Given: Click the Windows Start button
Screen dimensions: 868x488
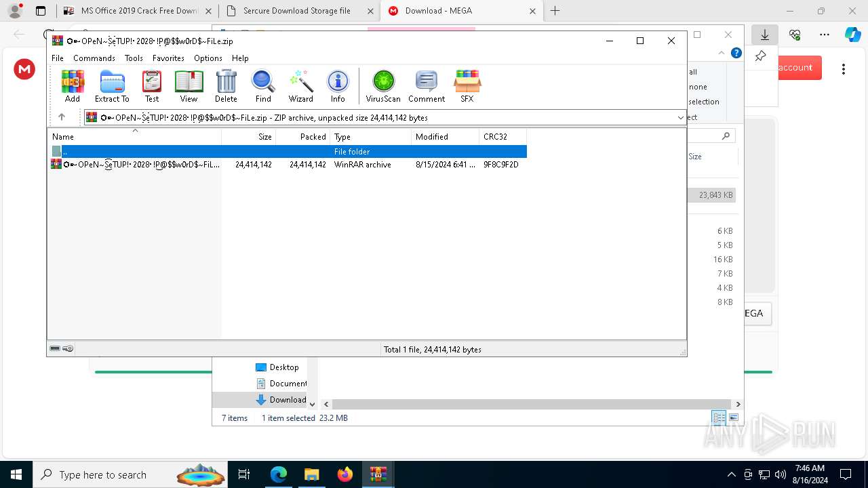Looking at the screenshot, I should (16, 474).
